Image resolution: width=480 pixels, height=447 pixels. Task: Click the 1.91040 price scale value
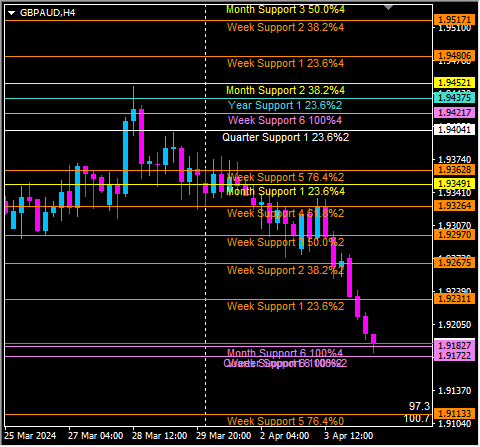coord(455,424)
